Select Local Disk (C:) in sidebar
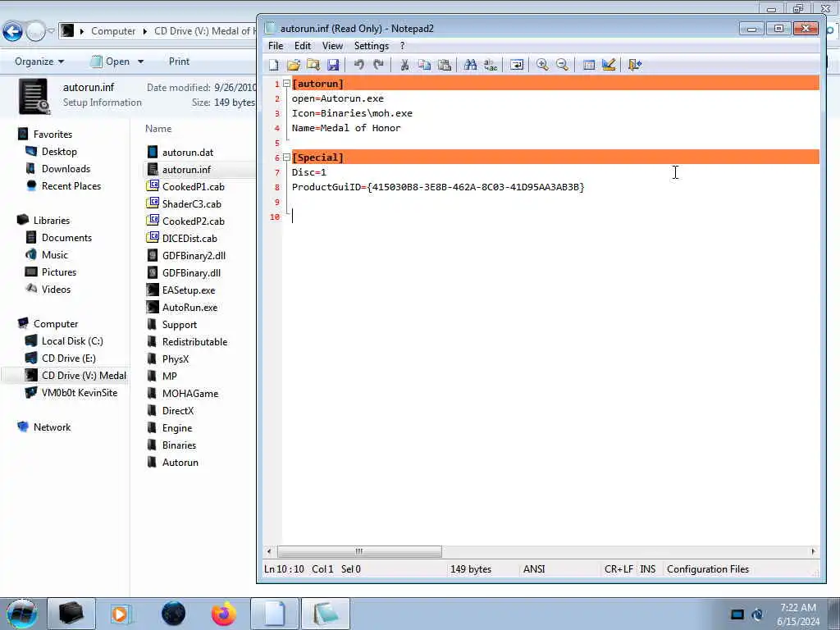 pos(72,341)
